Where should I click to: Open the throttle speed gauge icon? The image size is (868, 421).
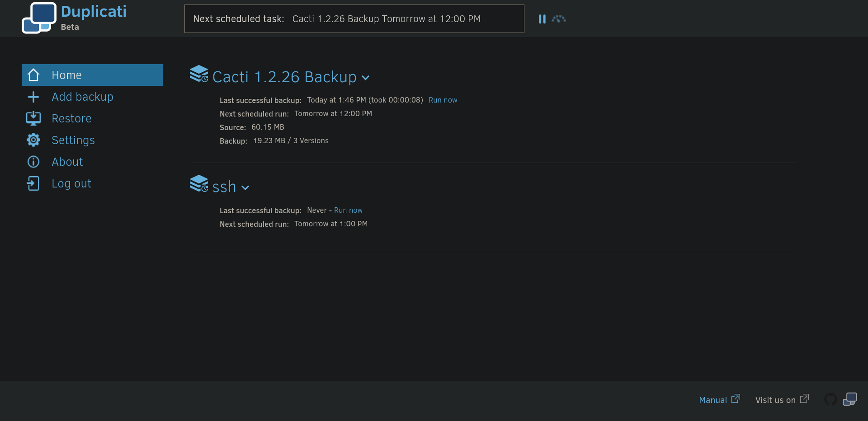pos(559,19)
